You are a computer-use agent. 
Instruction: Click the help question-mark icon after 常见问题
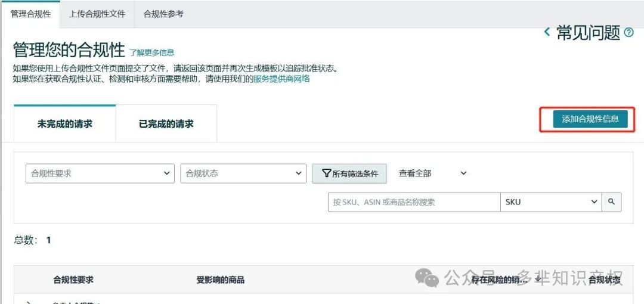pos(628,33)
